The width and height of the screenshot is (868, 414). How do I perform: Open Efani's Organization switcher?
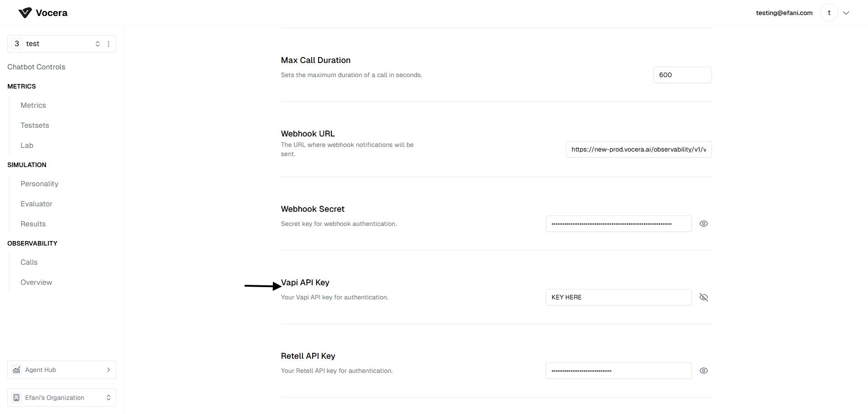62,398
